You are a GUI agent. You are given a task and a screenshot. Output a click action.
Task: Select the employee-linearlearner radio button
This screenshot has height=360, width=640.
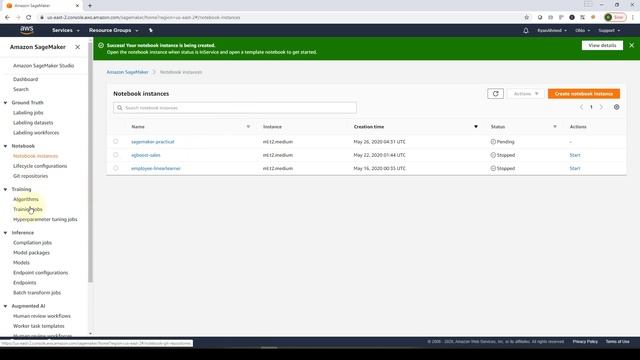116,168
